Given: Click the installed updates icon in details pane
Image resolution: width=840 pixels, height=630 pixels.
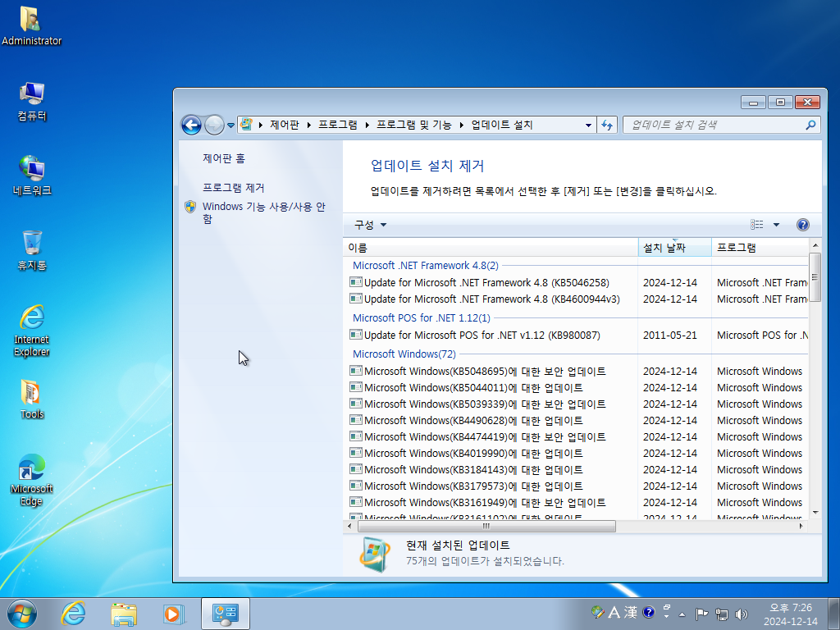Looking at the screenshot, I should click(374, 555).
